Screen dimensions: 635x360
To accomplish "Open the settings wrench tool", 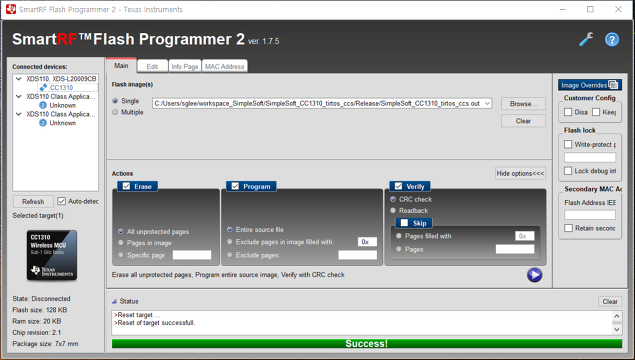I will coord(586,39).
